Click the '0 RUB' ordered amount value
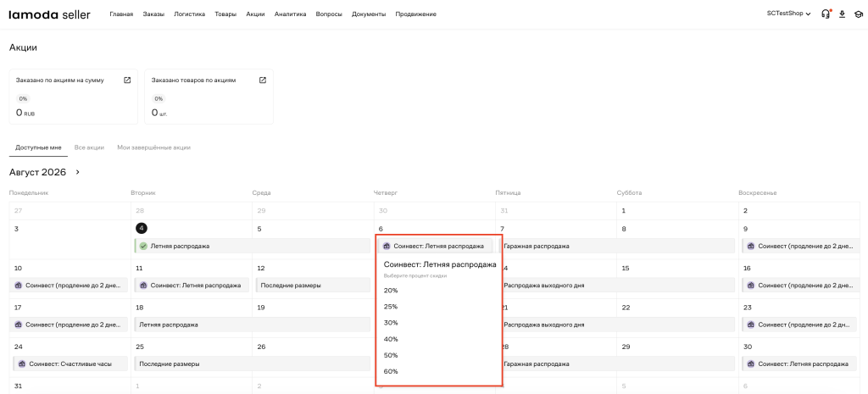 [x=25, y=113]
